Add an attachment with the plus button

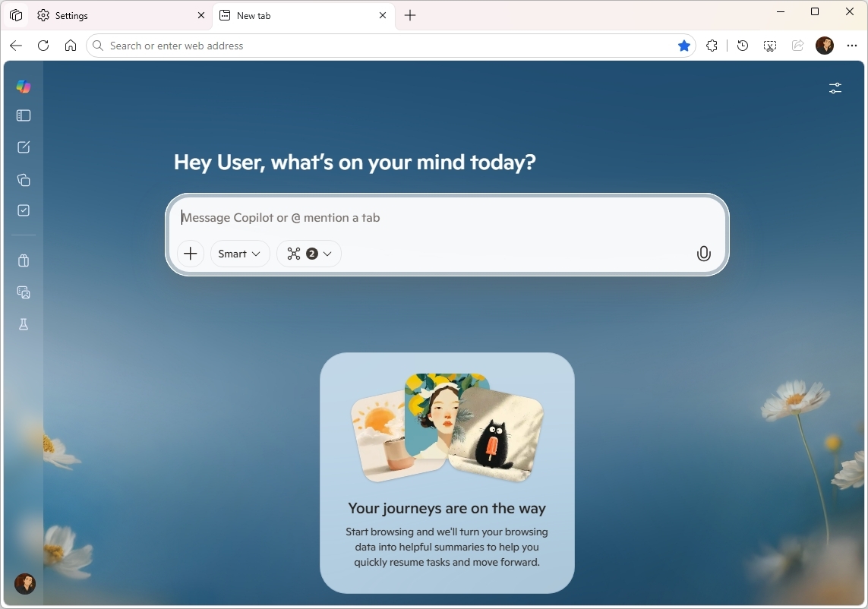coord(190,254)
